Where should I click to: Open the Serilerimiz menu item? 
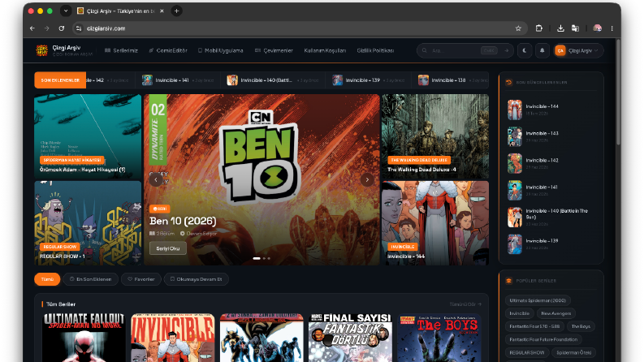pyautogui.click(x=121, y=50)
